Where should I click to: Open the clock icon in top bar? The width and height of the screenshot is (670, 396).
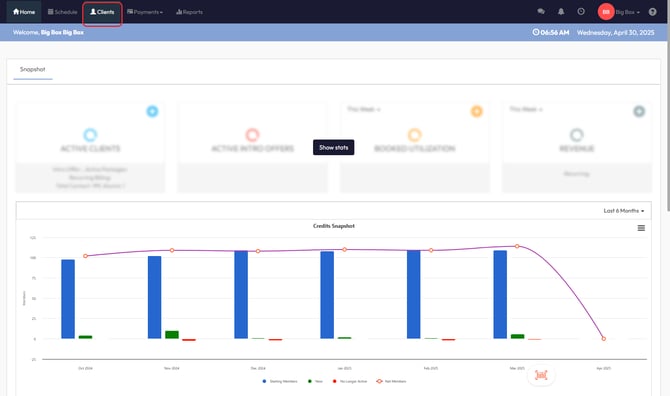[x=581, y=12]
